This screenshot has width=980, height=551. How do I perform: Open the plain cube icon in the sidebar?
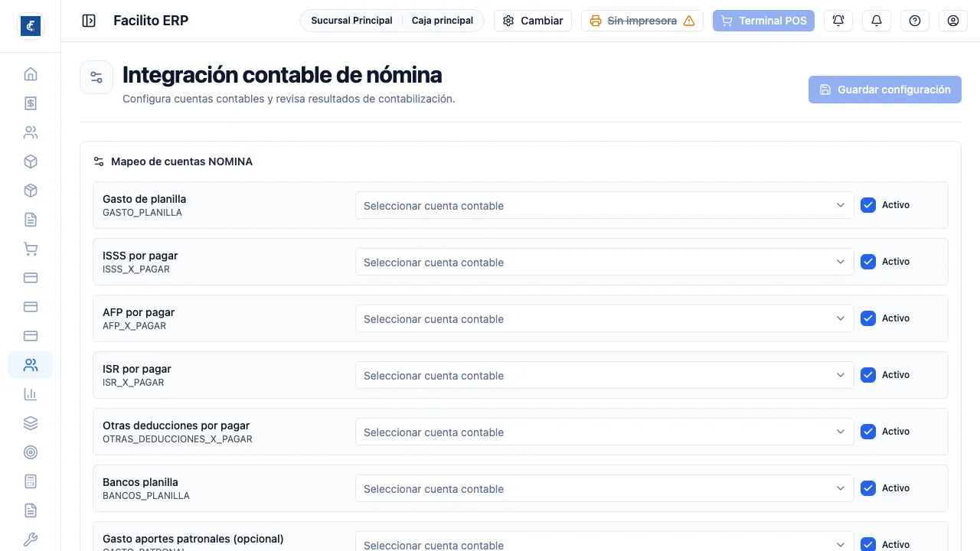(31, 161)
